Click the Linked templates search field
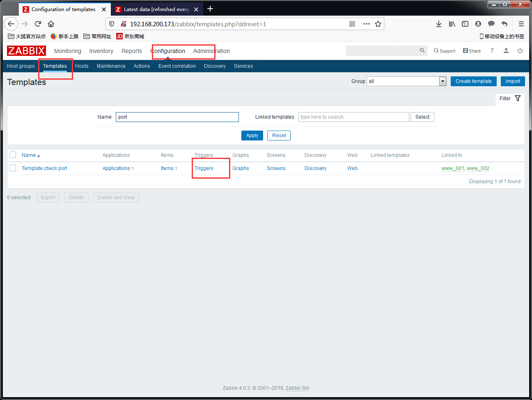532x400 pixels. (x=354, y=117)
